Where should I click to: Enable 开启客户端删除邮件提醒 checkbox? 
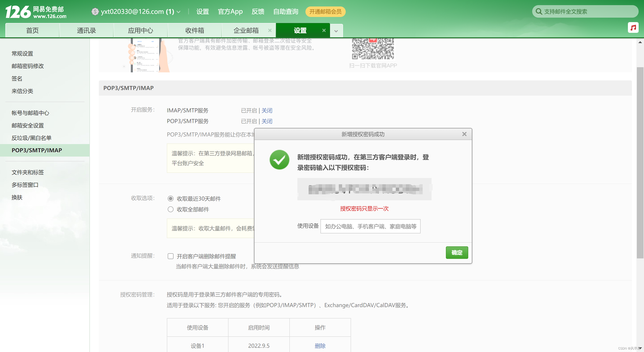click(x=170, y=256)
